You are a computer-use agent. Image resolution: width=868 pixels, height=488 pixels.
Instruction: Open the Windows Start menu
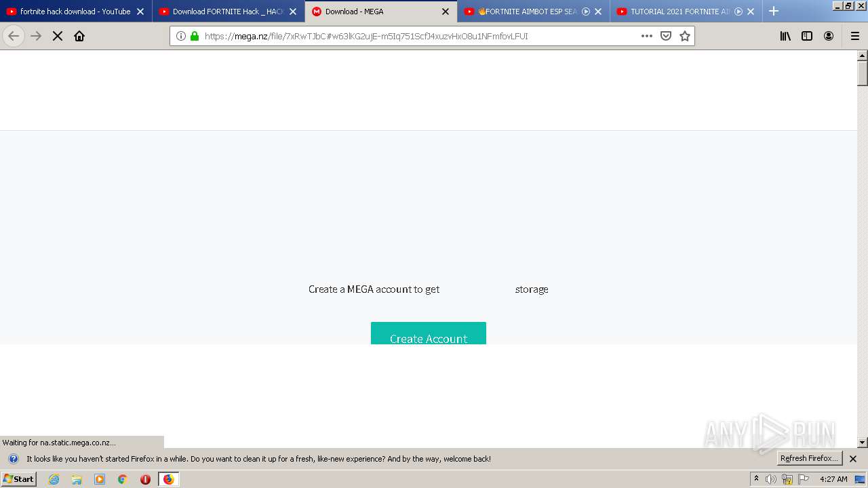[19, 479]
